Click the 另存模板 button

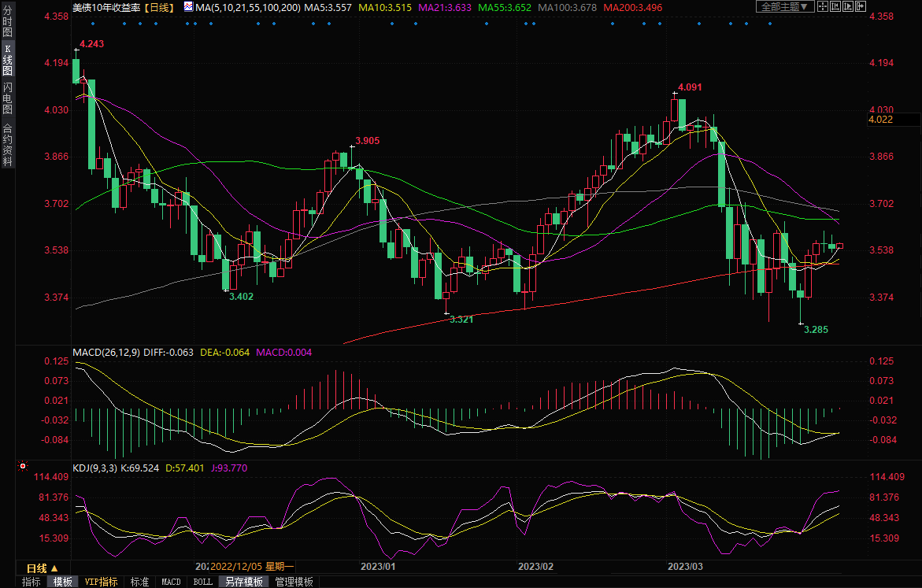pyautogui.click(x=244, y=582)
